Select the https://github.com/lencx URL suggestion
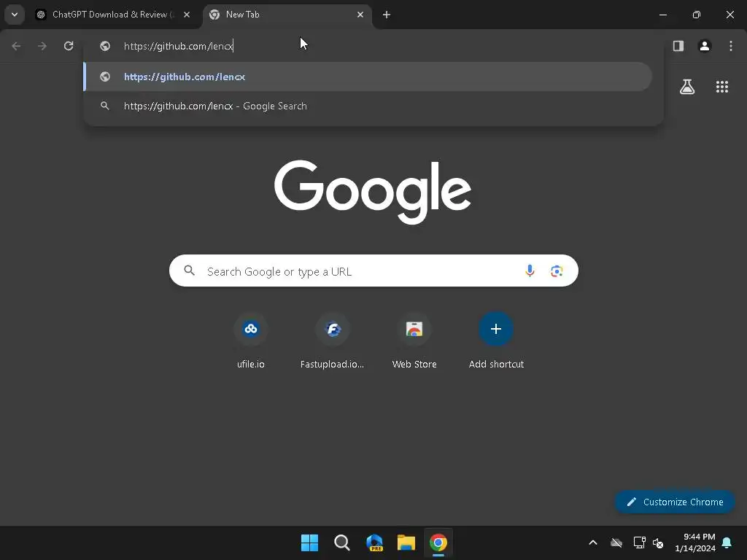 pyautogui.click(x=368, y=77)
